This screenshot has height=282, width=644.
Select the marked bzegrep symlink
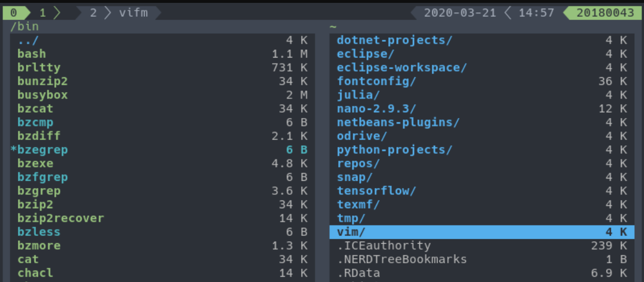click(42, 150)
